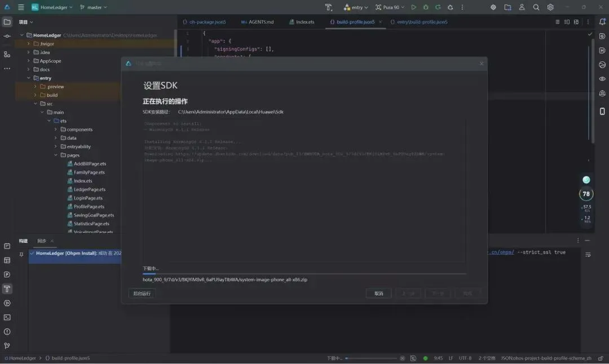Open more run actions (three dots)
Image resolution: width=609 pixels, height=364 pixels.
(462, 7)
